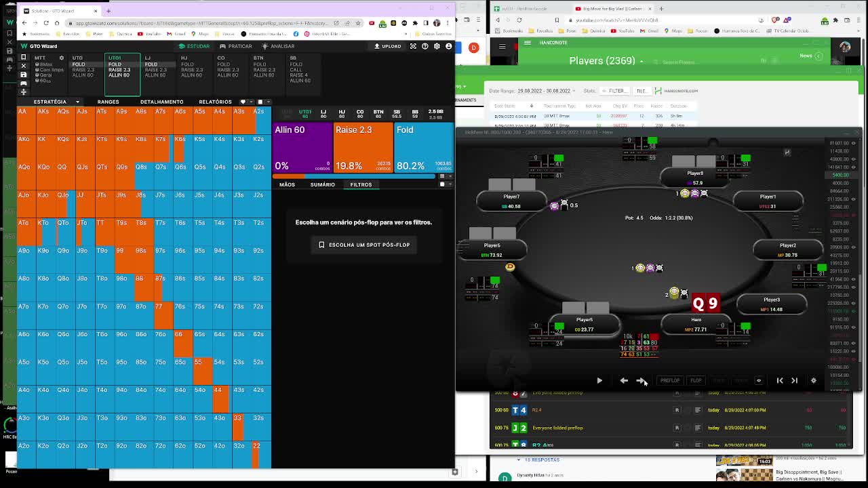Image resolution: width=868 pixels, height=488 pixels.
Task: Click the screenshot capture icon next to UPLOAD
Action: 413,46
